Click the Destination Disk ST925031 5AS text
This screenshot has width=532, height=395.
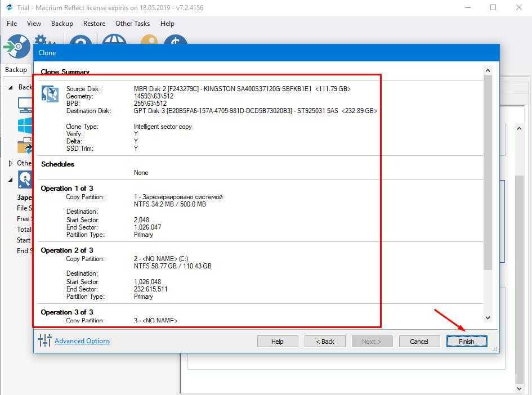tap(255, 111)
